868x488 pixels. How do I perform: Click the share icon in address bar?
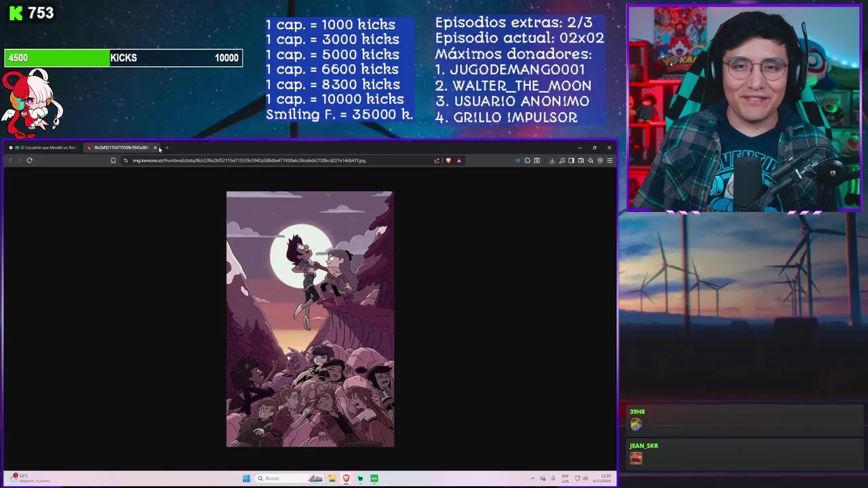point(437,161)
